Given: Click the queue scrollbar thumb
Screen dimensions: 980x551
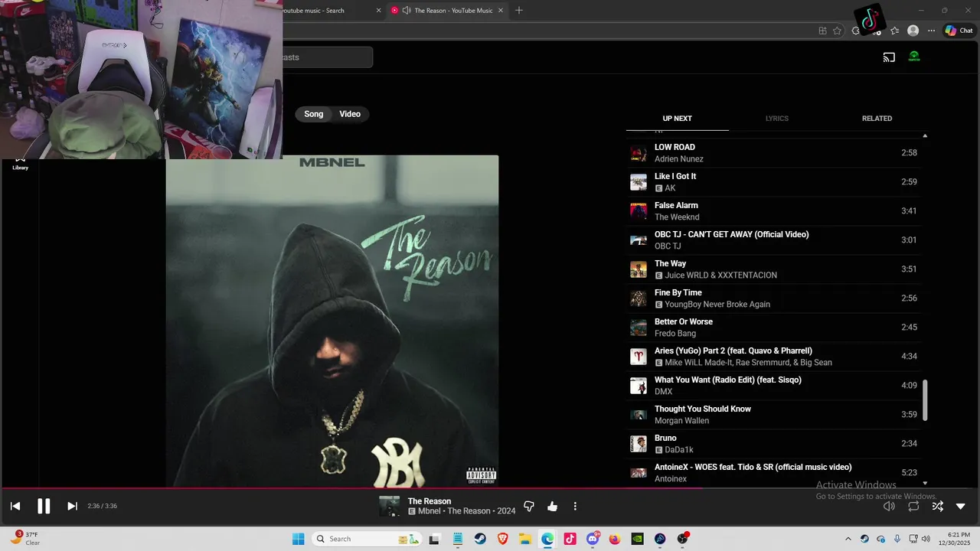Looking at the screenshot, I should click(x=925, y=399).
